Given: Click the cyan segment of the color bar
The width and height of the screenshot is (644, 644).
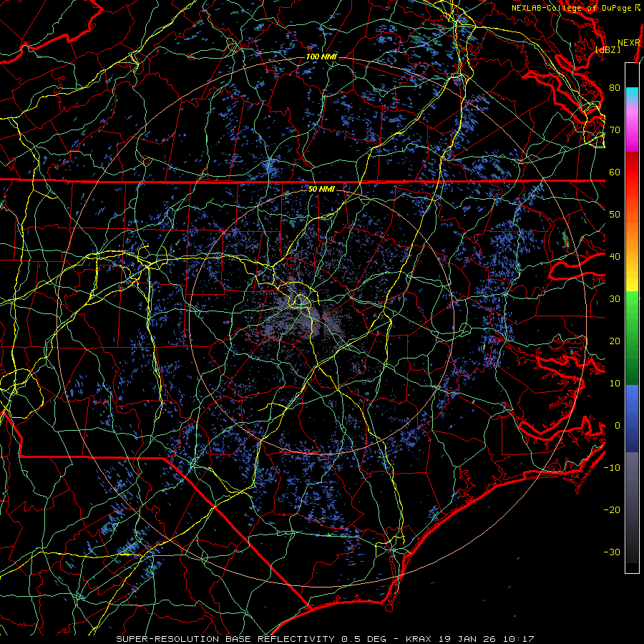Looking at the screenshot, I should tap(632, 94).
